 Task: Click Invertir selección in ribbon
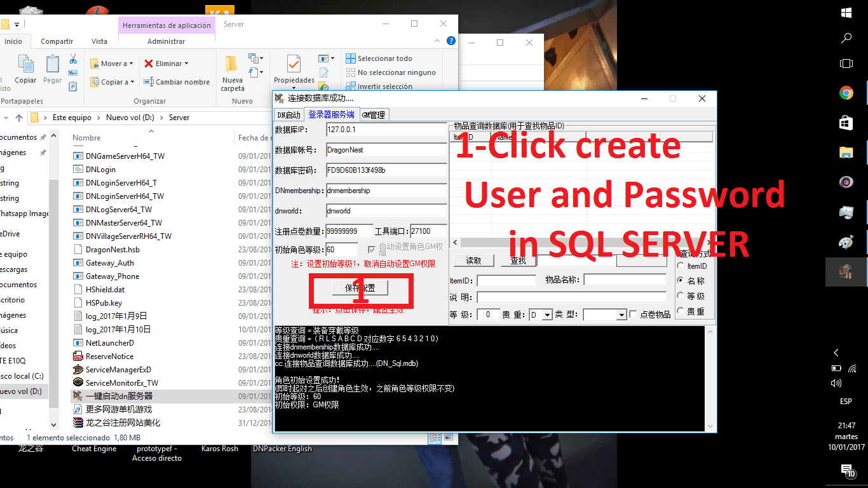click(379, 86)
